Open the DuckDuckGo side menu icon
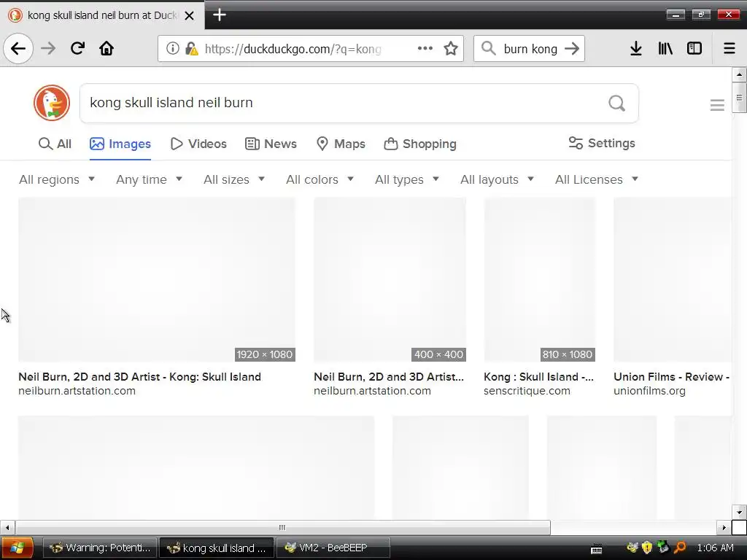The height and width of the screenshot is (560, 747). [717, 105]
